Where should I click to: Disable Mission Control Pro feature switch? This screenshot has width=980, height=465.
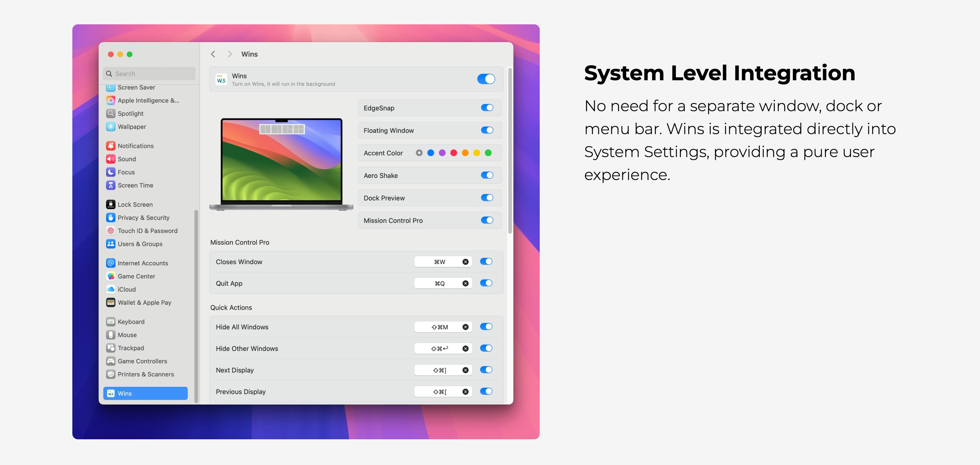pos(487,220)
